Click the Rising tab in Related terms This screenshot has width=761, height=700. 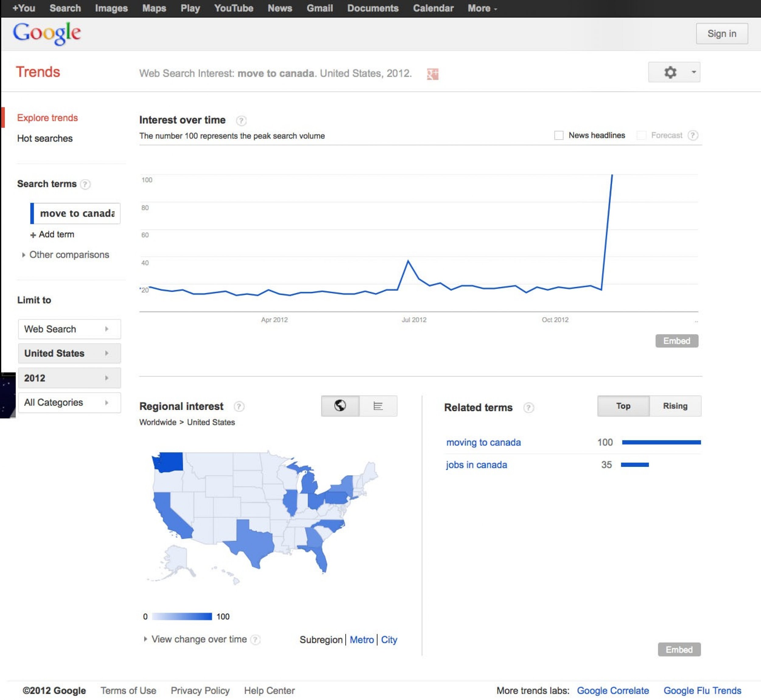[x=674, y=406]
